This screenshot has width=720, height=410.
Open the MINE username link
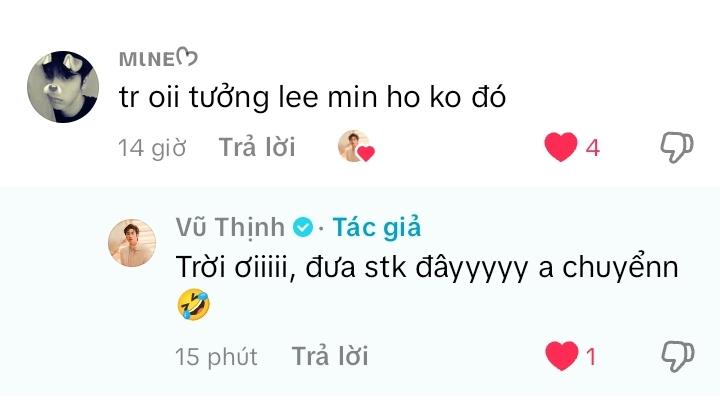(x=158, y=58)
